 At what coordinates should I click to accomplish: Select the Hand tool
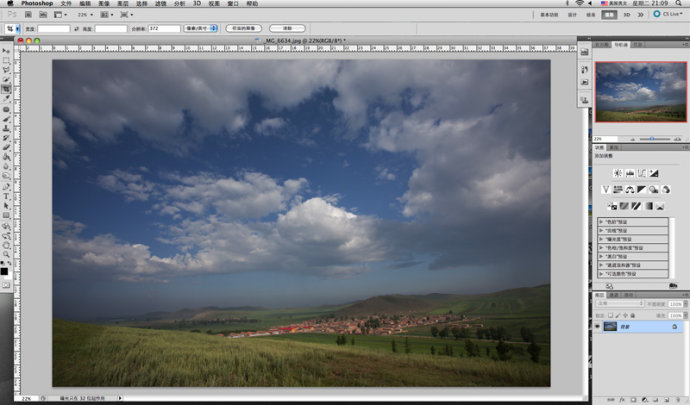tap(6, 245)
